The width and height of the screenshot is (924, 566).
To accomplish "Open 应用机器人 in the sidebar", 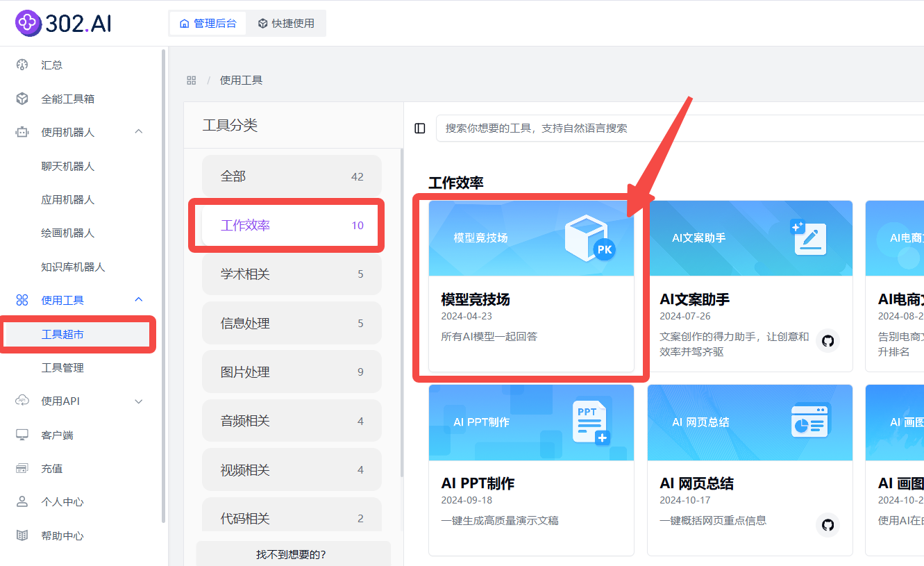I will [x=68, y=199].
